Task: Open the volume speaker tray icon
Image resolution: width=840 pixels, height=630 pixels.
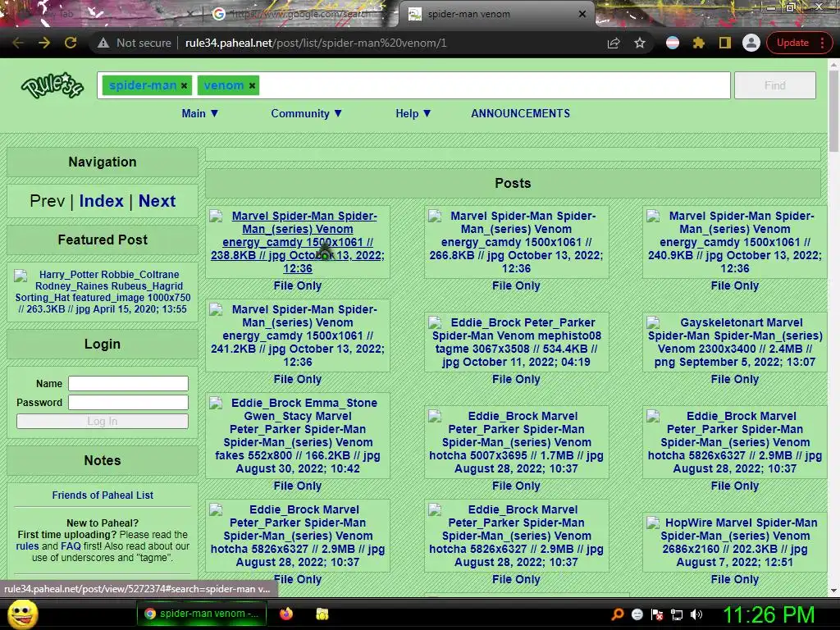Action: (696, 614)
